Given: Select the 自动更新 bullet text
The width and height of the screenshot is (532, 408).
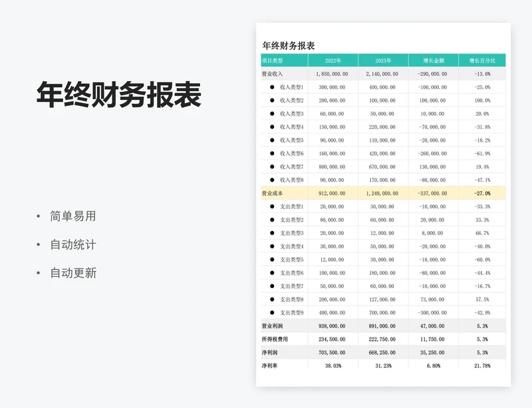Looking at the screenshot, I should pyautogui.click(x=73, y=273).
